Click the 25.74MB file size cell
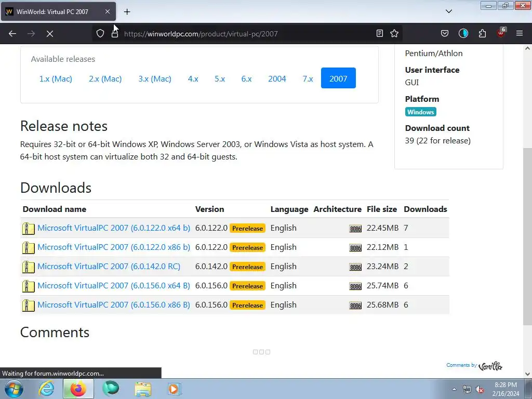532x399 pixels. click(x=382, y=286)
